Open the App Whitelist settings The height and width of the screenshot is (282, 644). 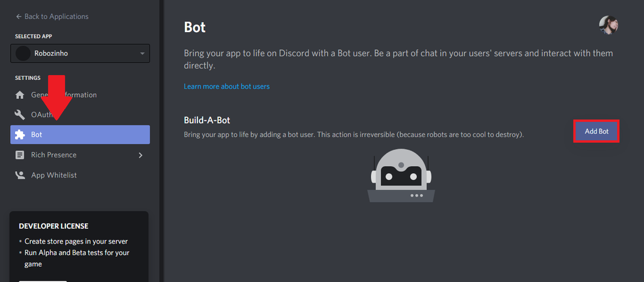(80, 175)
